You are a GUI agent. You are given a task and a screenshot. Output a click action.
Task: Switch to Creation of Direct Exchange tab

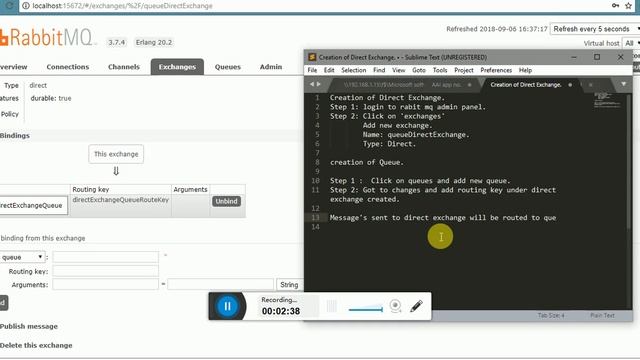point(526,85)
